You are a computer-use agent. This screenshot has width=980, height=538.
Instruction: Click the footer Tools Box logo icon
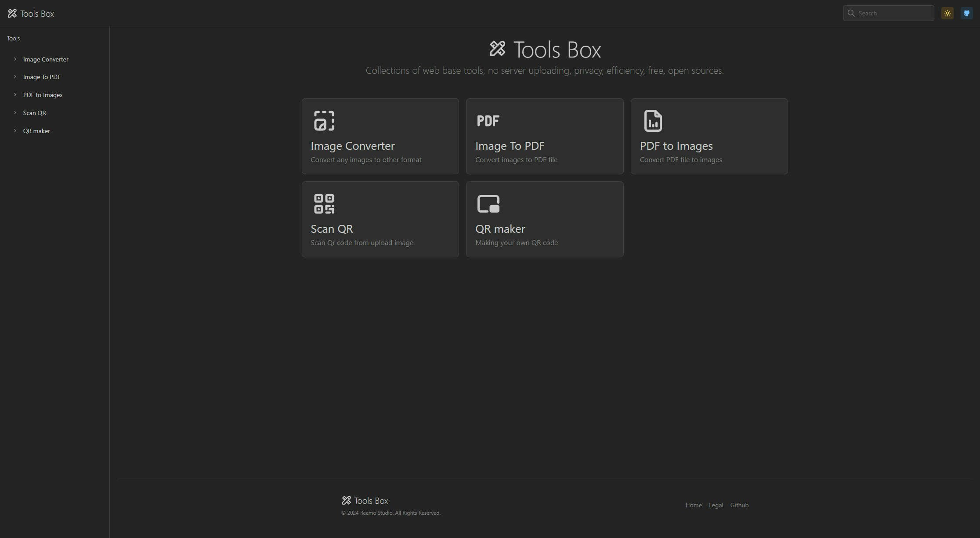pyautogui.click(x=347, y=500)
